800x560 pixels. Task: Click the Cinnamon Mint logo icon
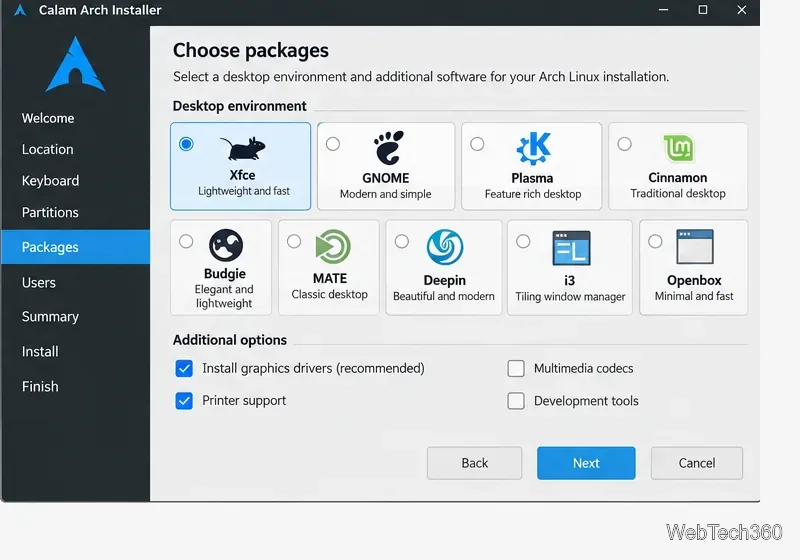click(x=679, y=147)
